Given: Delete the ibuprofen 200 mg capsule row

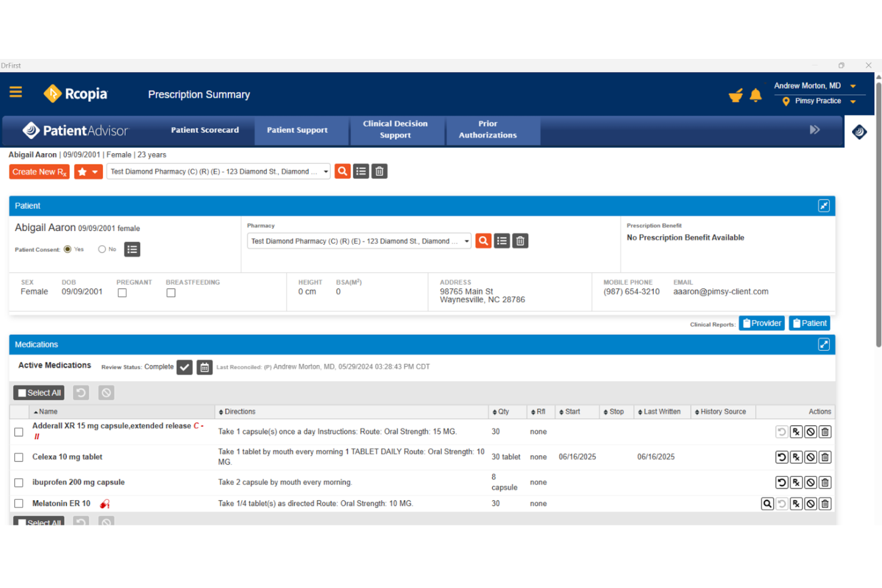Looking at the screenshot, I should coord(825,483).
